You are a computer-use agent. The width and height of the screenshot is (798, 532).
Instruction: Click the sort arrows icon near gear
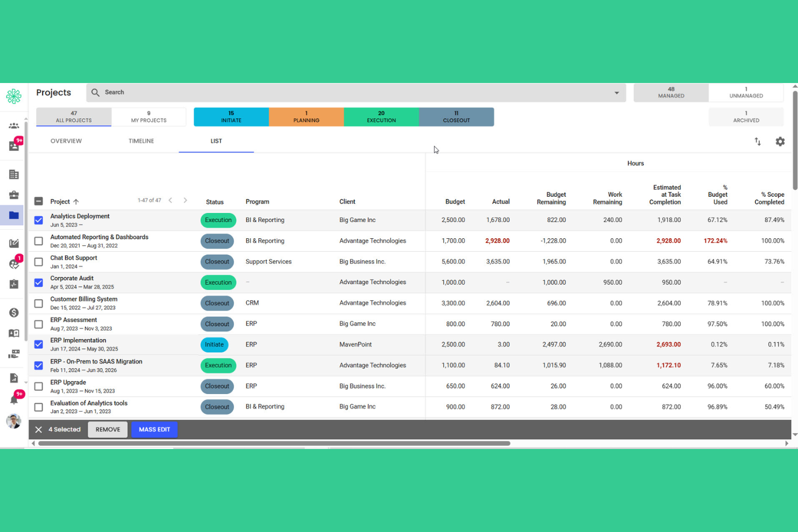pos(758,141)
